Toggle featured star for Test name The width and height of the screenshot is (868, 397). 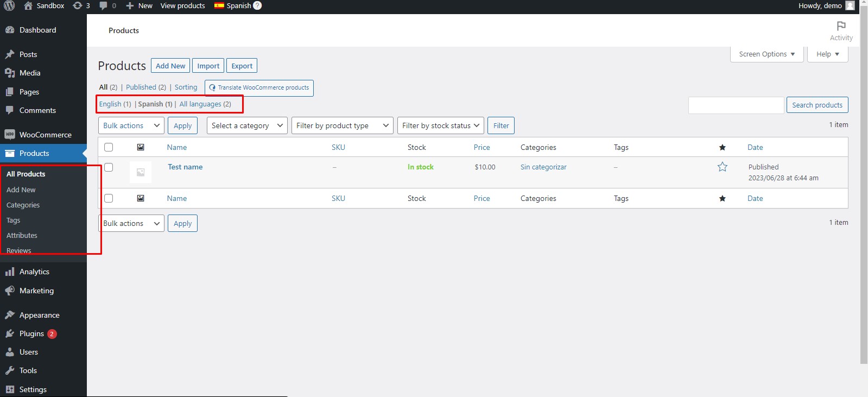tap(722, 167)
